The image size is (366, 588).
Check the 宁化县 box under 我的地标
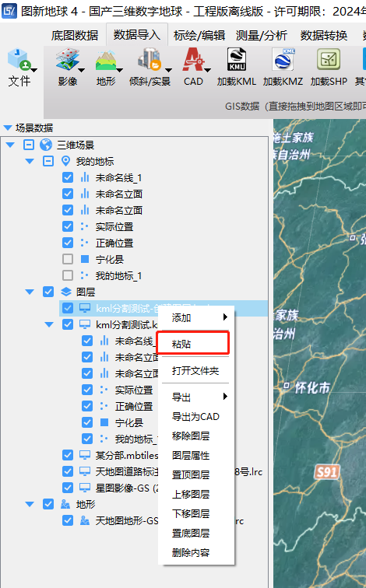(x=68, y=259)
